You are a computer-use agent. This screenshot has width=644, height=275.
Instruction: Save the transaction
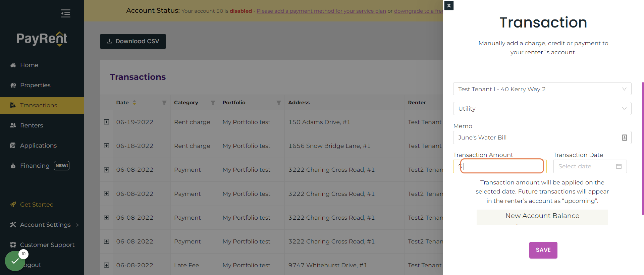543,250
